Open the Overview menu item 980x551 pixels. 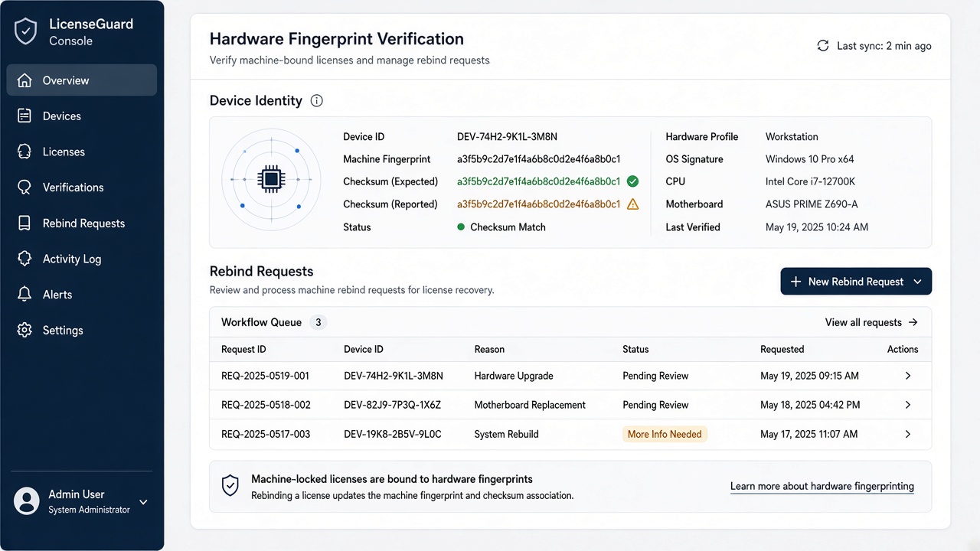point(82,80)
